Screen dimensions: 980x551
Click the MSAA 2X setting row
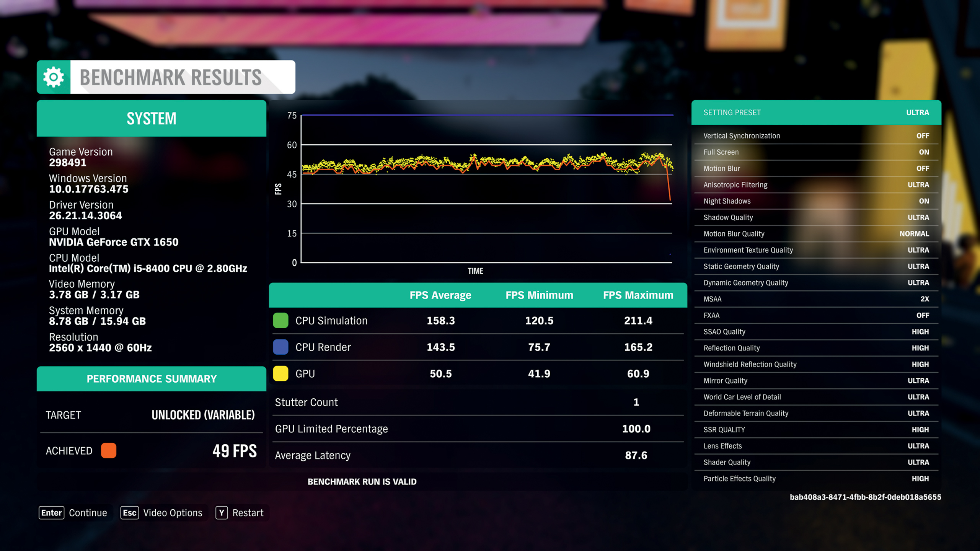(x=816, y=299)
